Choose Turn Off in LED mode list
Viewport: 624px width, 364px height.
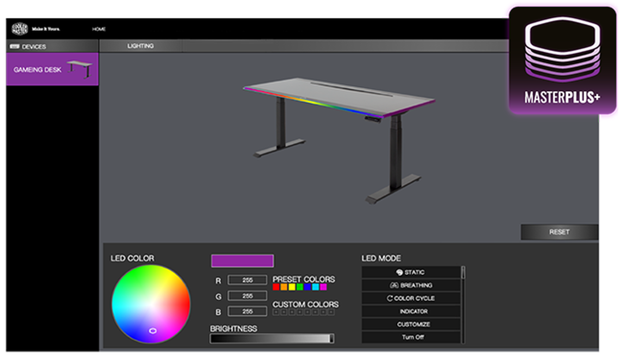tap(411, 337)
